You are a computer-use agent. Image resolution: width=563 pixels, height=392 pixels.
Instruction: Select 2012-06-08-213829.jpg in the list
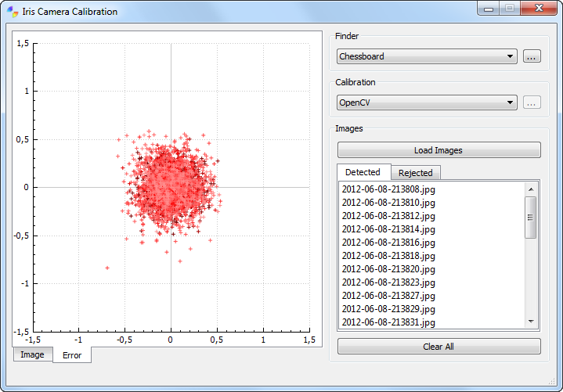(432, 309)
